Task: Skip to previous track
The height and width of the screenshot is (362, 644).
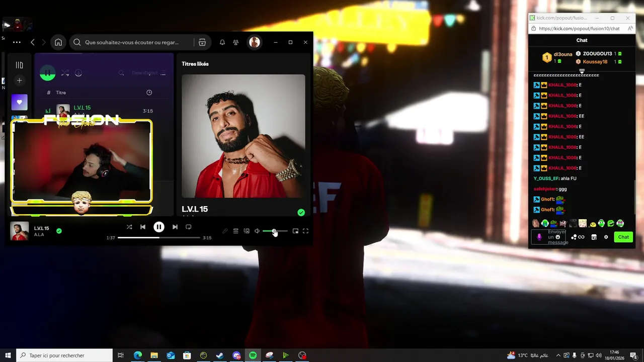Action: tap(143, 227)
